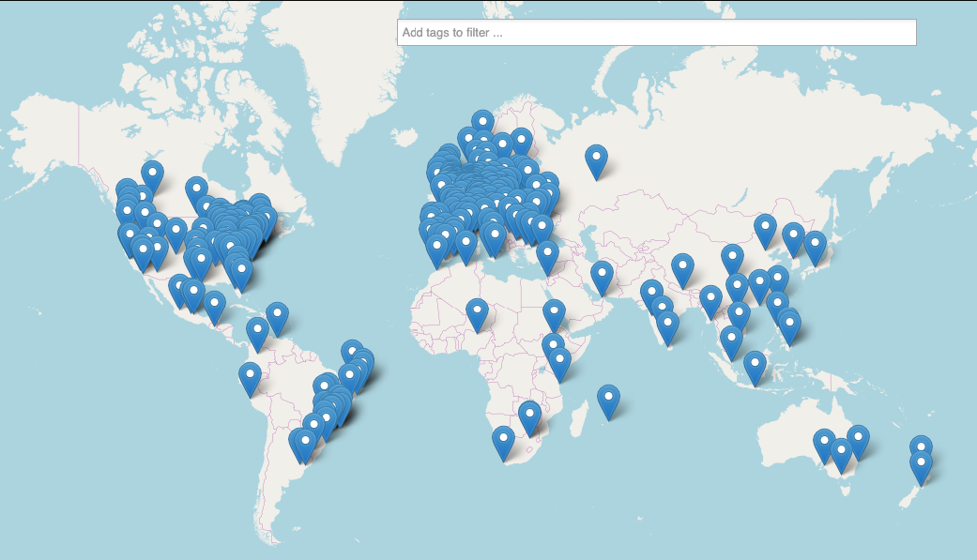977x560 pixels.
Task: Open the southeastern Australia marker near Melbourne
Action: (x=841, y=455)
